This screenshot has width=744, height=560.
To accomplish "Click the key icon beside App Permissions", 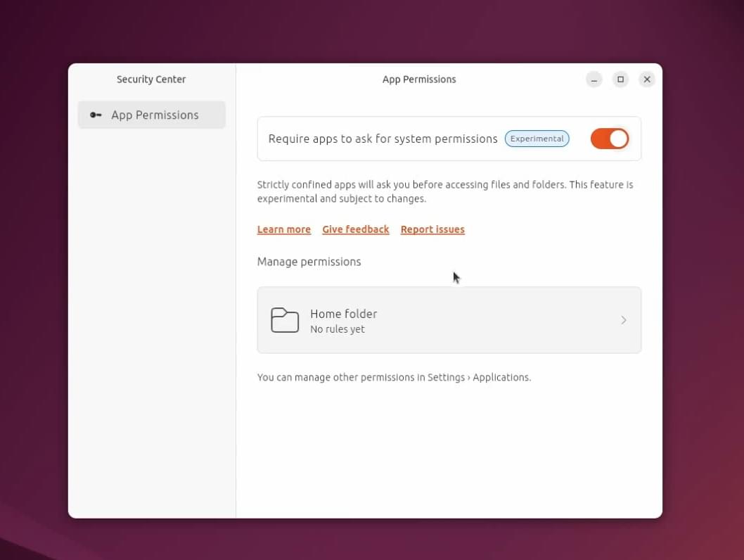I will pos(96,115).
